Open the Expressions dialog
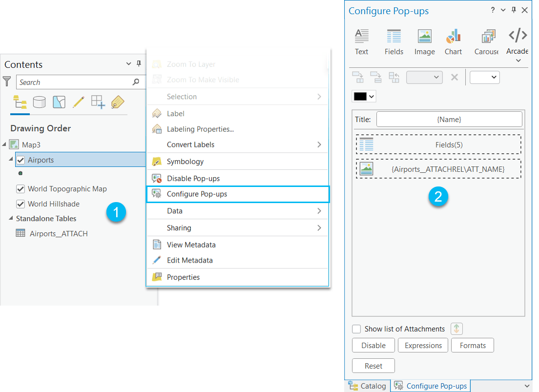 click(423, 345)
